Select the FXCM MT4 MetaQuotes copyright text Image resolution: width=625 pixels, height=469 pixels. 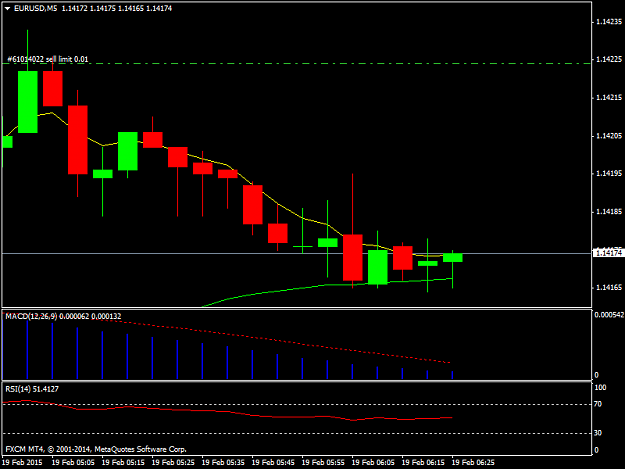tap(96, 449)
